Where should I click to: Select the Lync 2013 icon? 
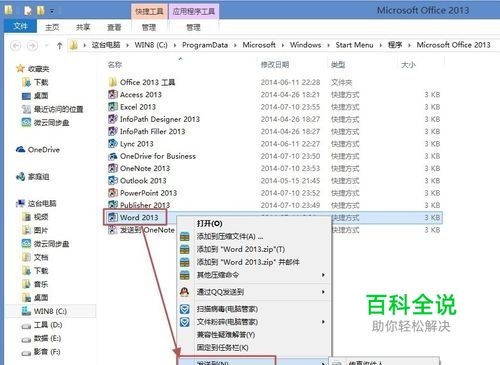click(x=113, y=144)
